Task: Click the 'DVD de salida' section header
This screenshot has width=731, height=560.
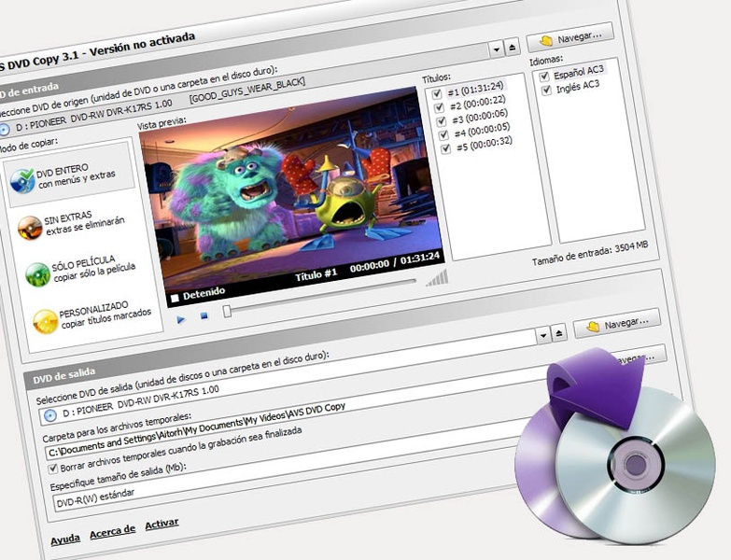Action: [x=63, y=376]
